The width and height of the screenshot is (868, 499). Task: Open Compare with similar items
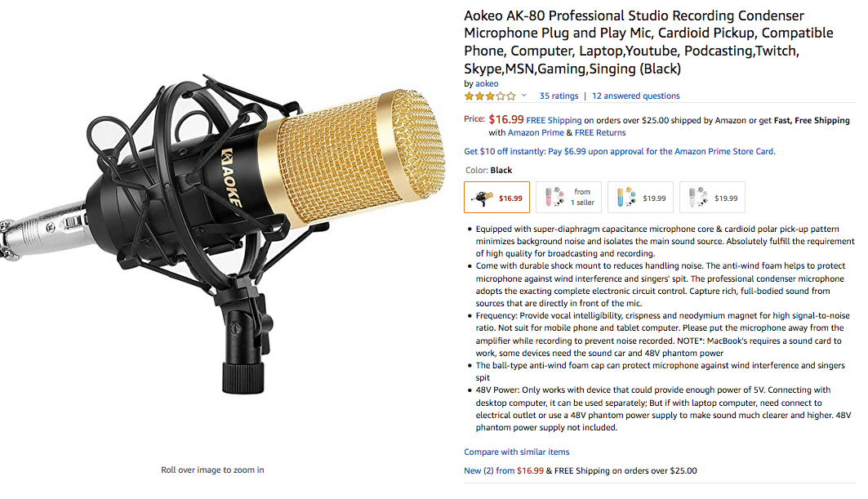click(x=517, y=452)
